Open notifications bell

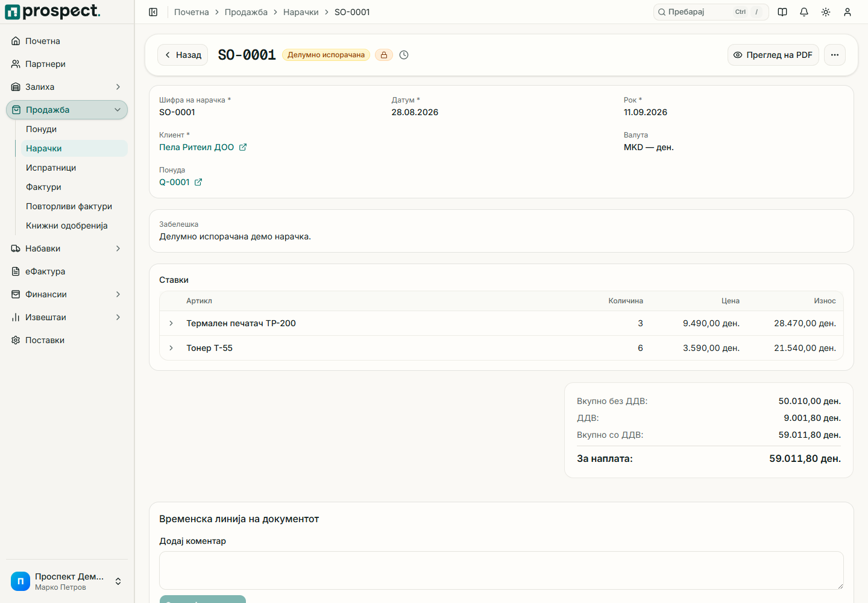pyautogui.click(x=804, y=12)
